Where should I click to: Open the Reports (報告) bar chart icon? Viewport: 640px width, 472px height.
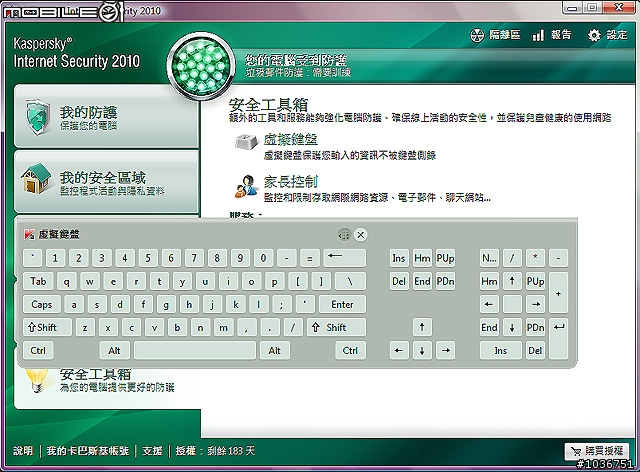(x=538, y=35)
